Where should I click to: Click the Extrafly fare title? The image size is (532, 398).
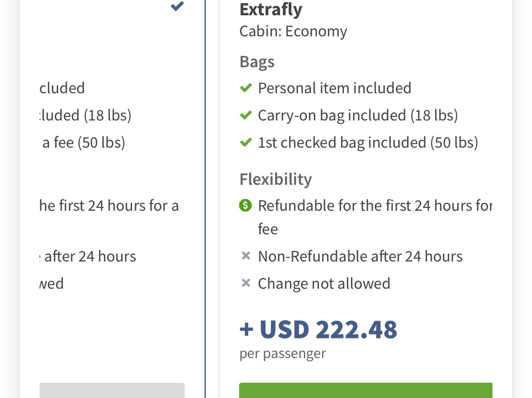(x=270, y=9)
